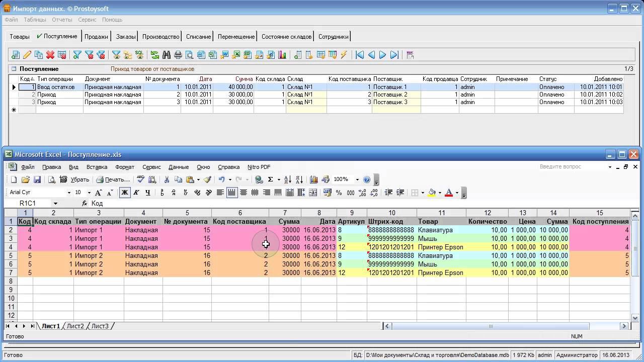Click the AutoSum sigma icon
Image resolution: width=644 pixels, height=362 pixels.
(270, 179)
